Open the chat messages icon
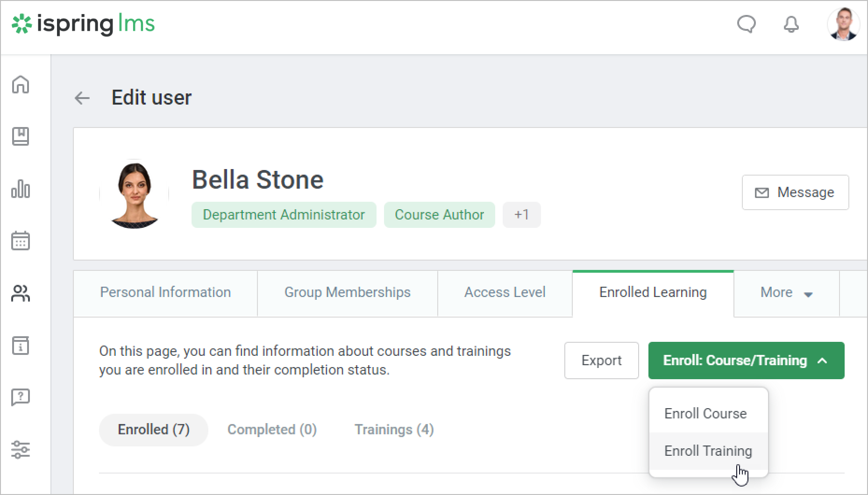 [x=746, y=24]
